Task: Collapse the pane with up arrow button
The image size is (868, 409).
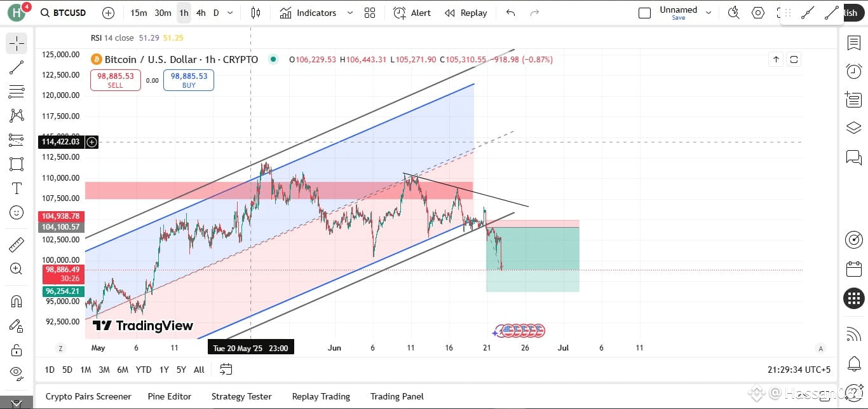Action: [x=776, y=60]
